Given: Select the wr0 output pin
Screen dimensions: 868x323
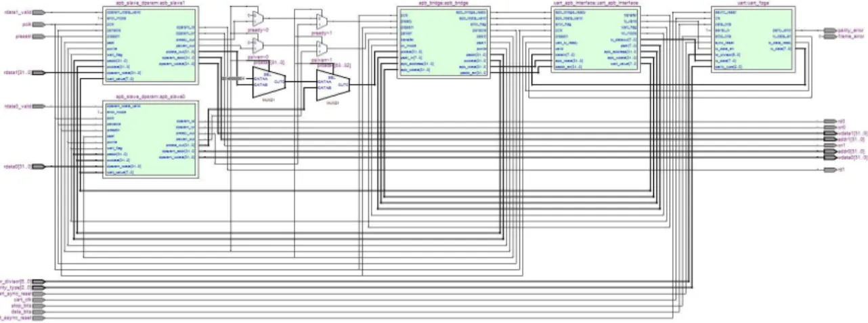Looking at the screenshot, I should tap(830, 127).
